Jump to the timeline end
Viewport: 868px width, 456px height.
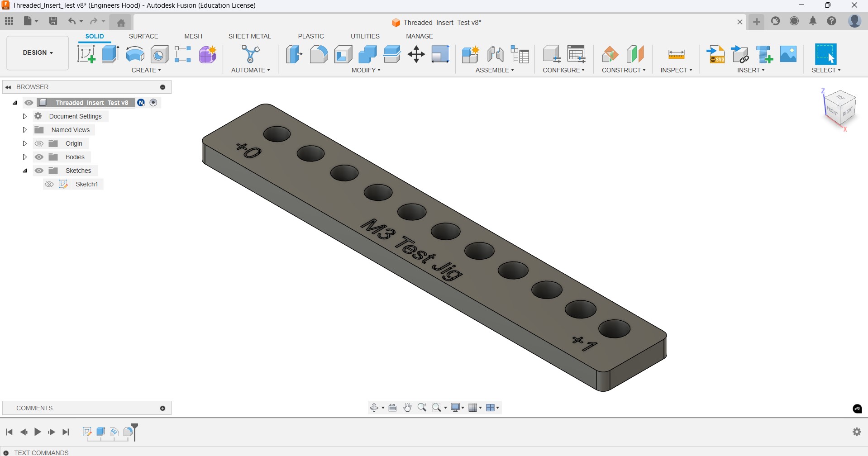[66, 432]
